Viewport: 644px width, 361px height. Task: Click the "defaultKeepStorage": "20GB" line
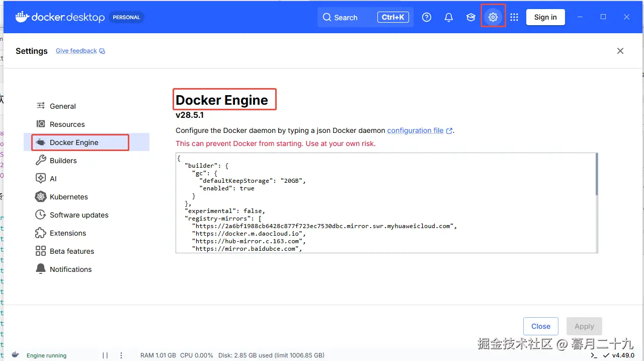pos(253,181)
